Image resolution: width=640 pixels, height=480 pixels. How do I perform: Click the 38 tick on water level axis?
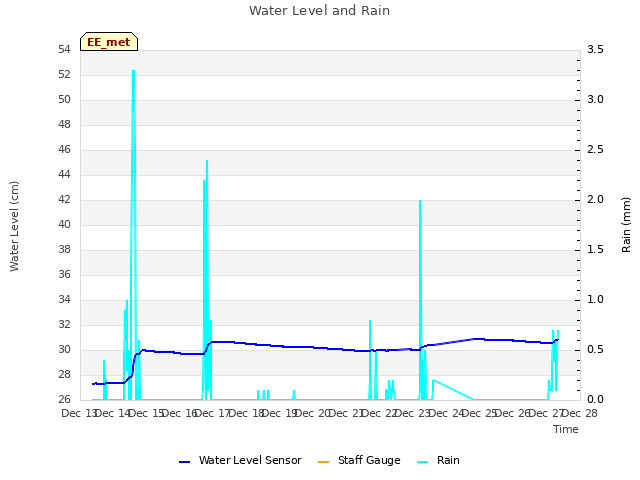coord(64,249)
